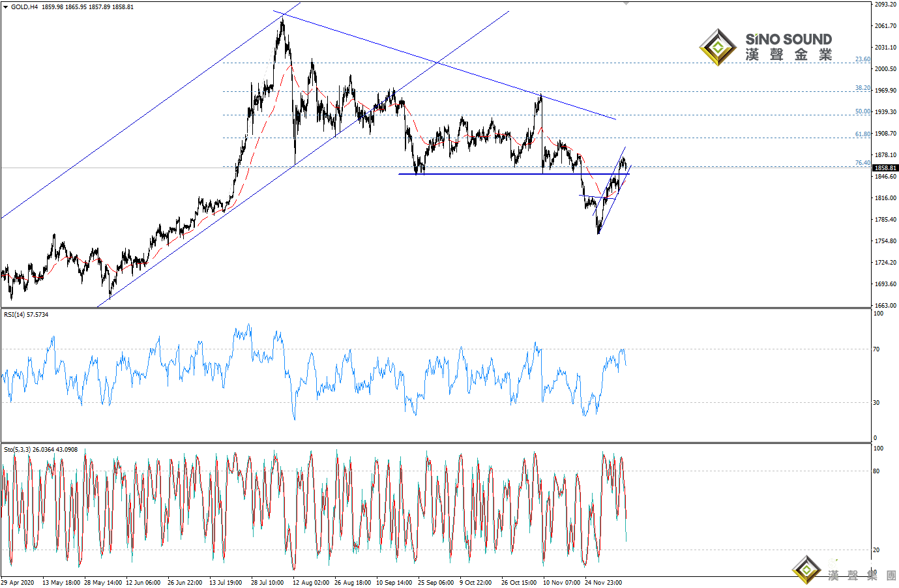Click the 23.60 Fibonacci level label
The width and height of the screenshot is (899, 588).
pyautogui.click(x=862, y=59)
